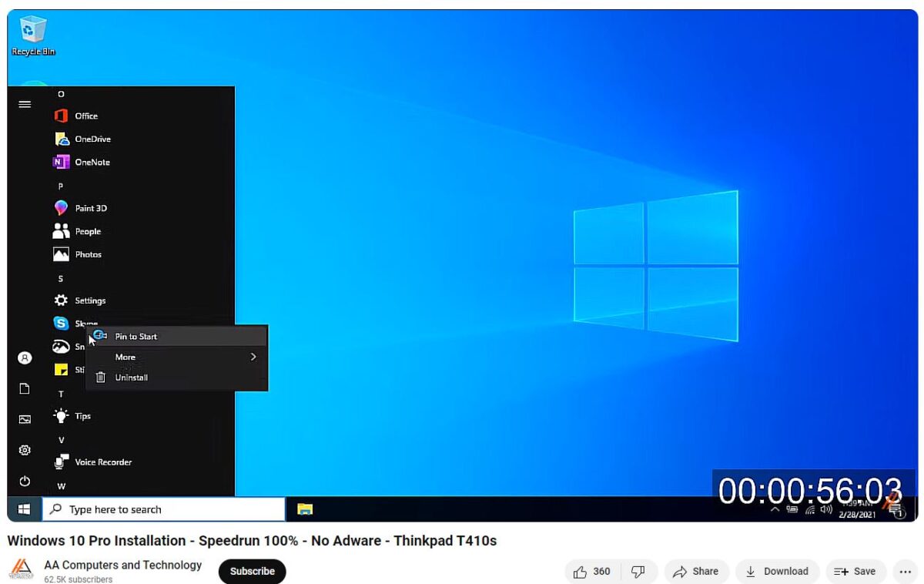Open Pictures from Start sidebar
Screen dimensions: 924x584
25,419
